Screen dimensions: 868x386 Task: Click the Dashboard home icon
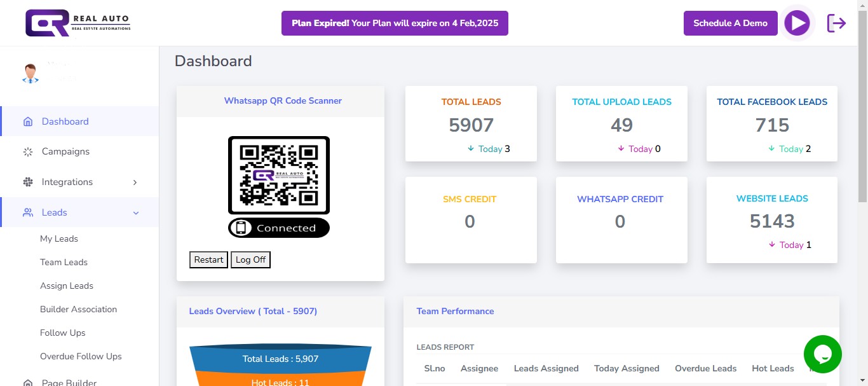[x=28, y=121]
